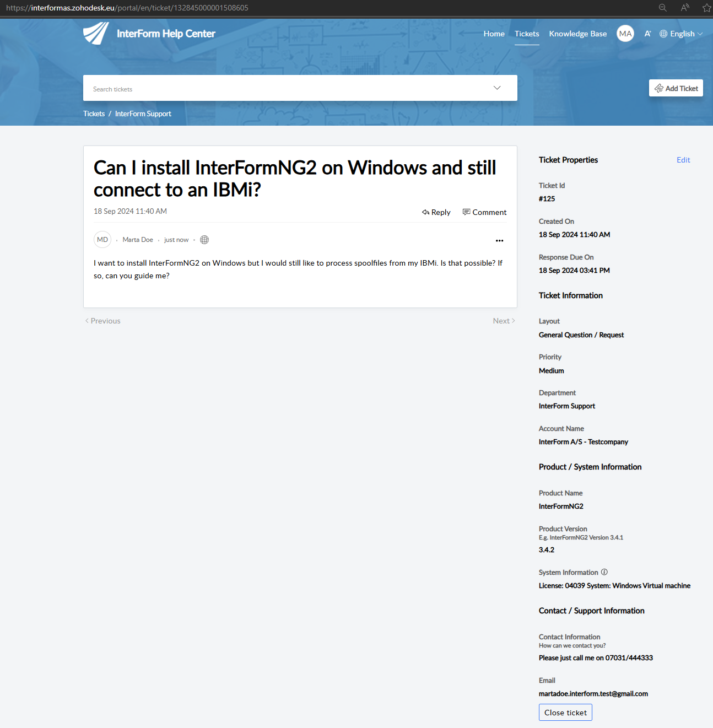Click the Medium priority value
The height and width of the screenshot is (728, 713).
point(552,371)
